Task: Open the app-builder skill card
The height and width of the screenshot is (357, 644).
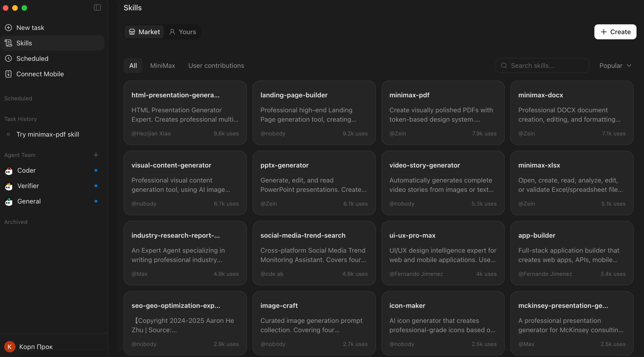Action: pos(572,253)
